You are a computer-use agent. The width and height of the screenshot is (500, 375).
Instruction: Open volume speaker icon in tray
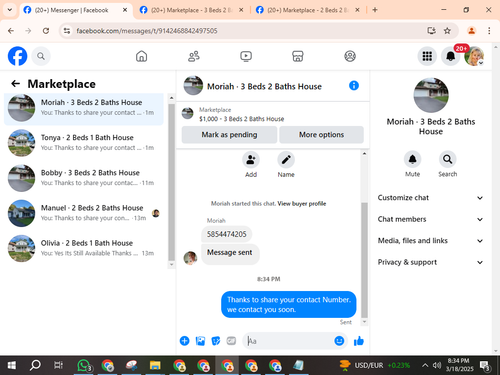tap(437, 365)
